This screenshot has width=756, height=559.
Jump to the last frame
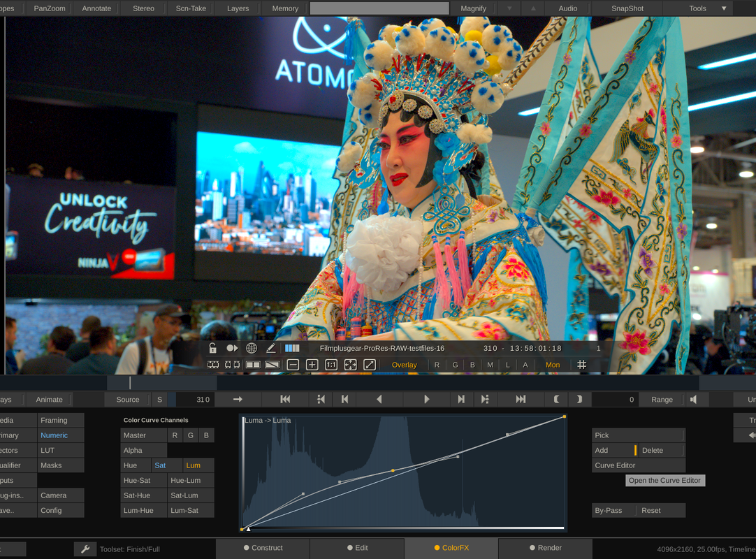[521, 400]
